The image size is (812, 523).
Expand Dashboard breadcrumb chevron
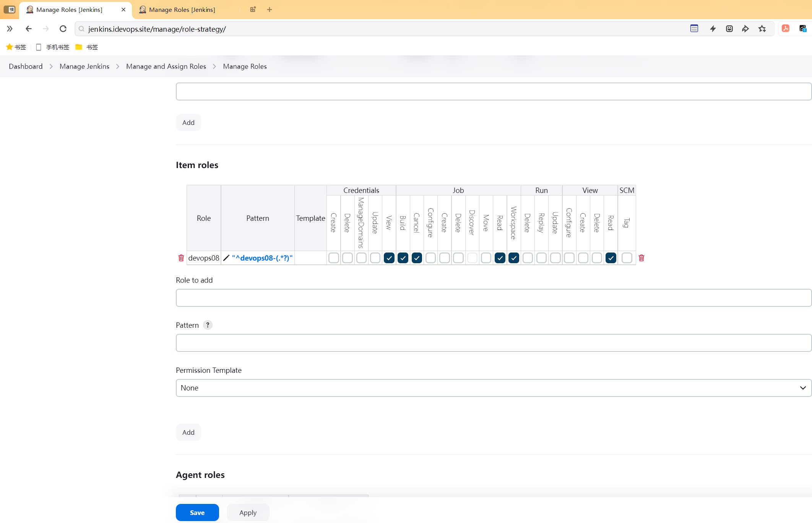coord(51,66)
